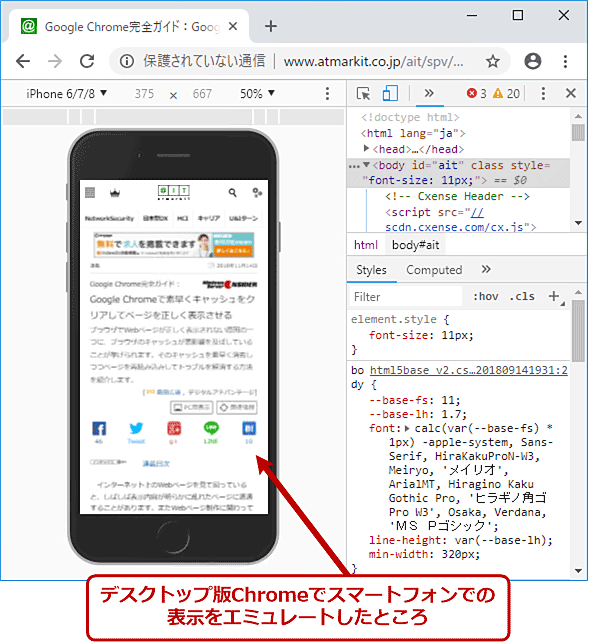Share via the red Google+ icon
This screenshot has width=589, height=642.
coord(174,429)
